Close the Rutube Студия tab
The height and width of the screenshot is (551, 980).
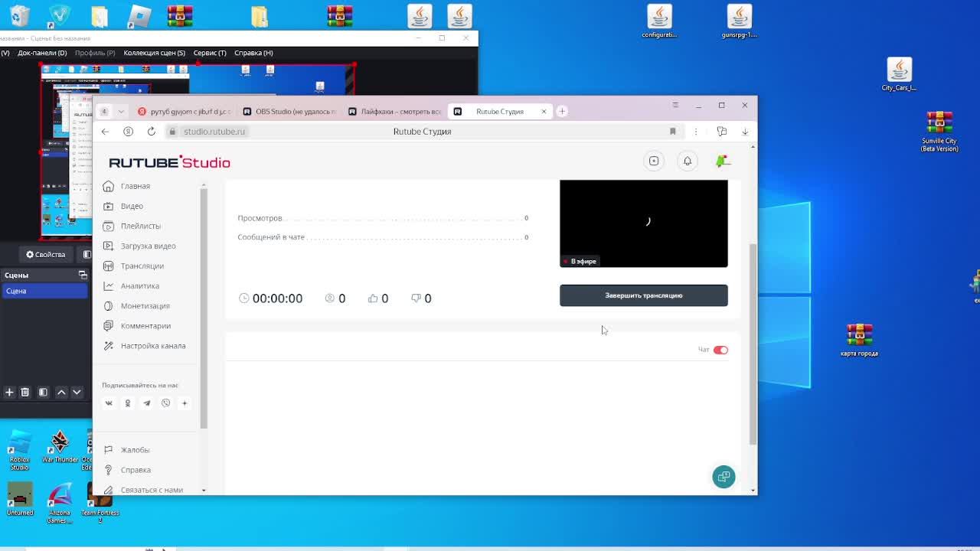coord(544,112)
